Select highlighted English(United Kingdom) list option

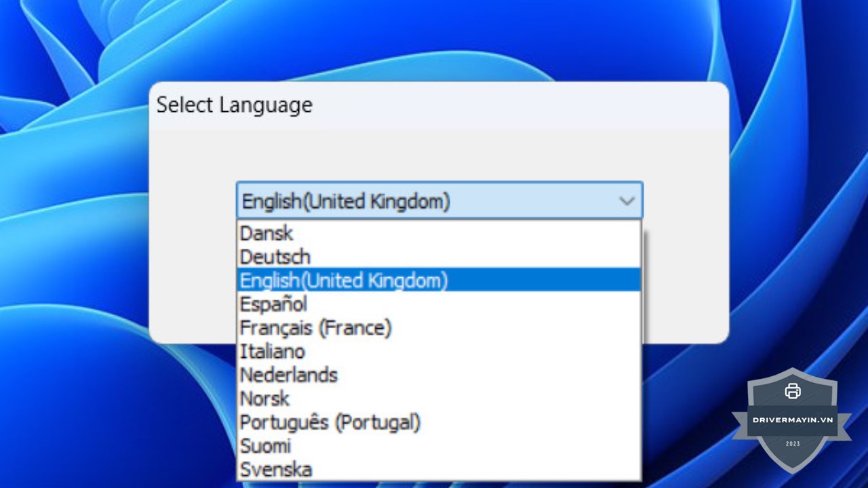[344, 280]
